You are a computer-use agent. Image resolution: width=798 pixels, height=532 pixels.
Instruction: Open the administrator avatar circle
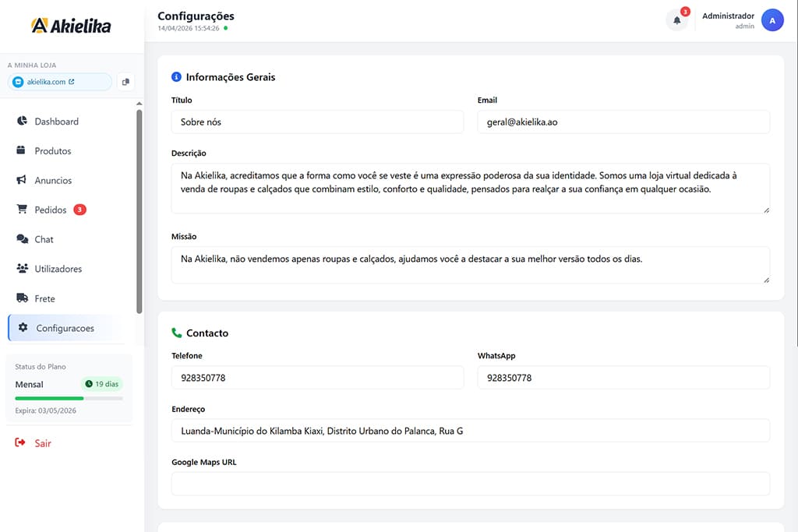click(772, 20)
